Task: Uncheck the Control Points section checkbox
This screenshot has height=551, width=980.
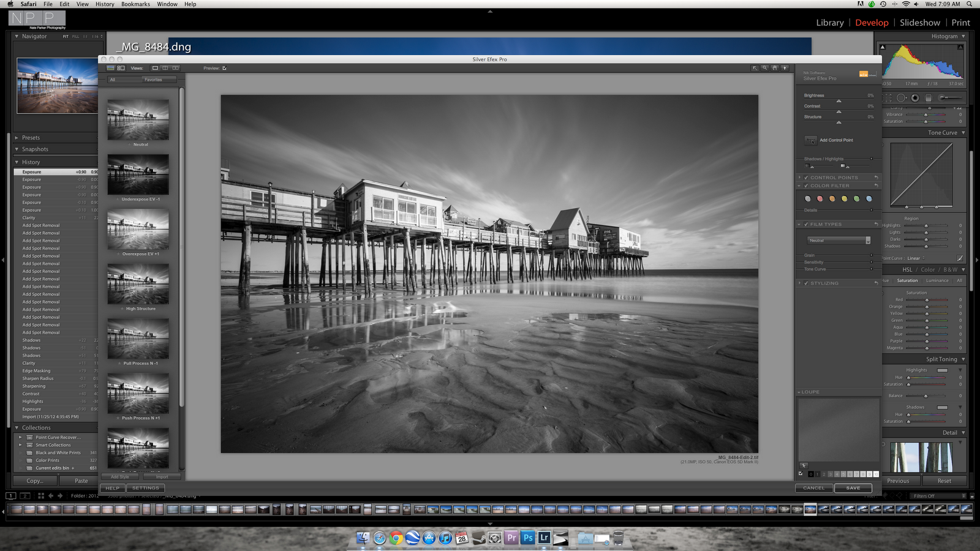Action: tap(806, 178)
